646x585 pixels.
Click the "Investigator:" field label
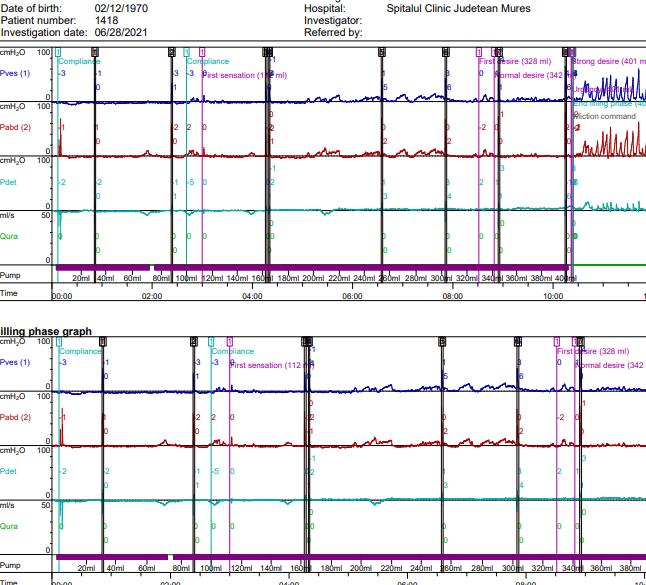[333, 20]
